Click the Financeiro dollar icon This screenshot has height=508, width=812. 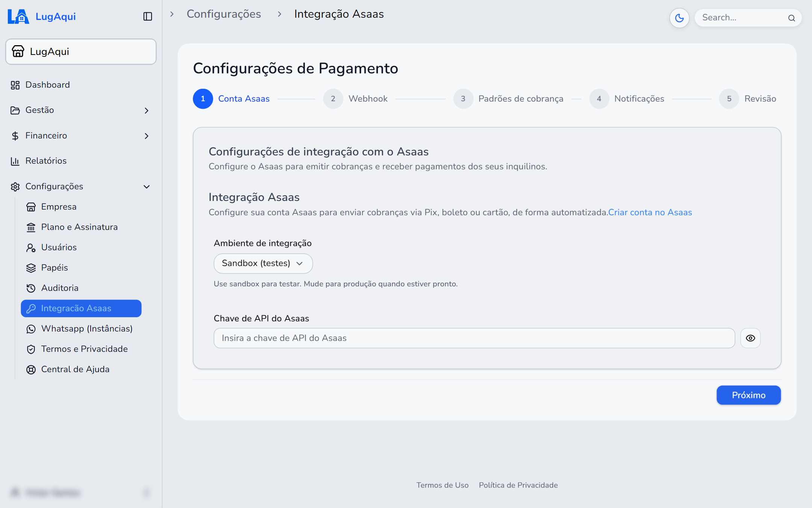(x=15, y=136)
